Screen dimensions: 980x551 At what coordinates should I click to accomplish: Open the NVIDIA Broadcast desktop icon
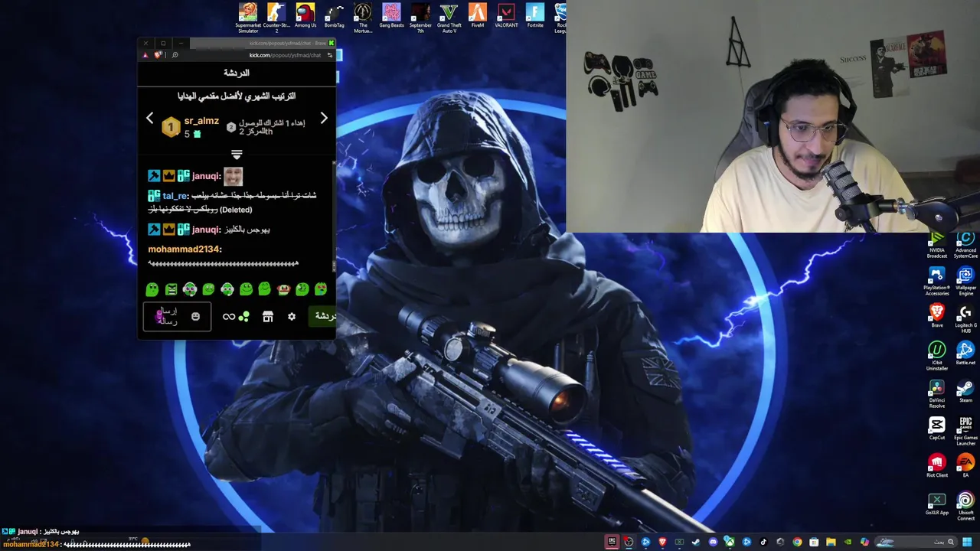pyautogui.click(x=937, y=246)
